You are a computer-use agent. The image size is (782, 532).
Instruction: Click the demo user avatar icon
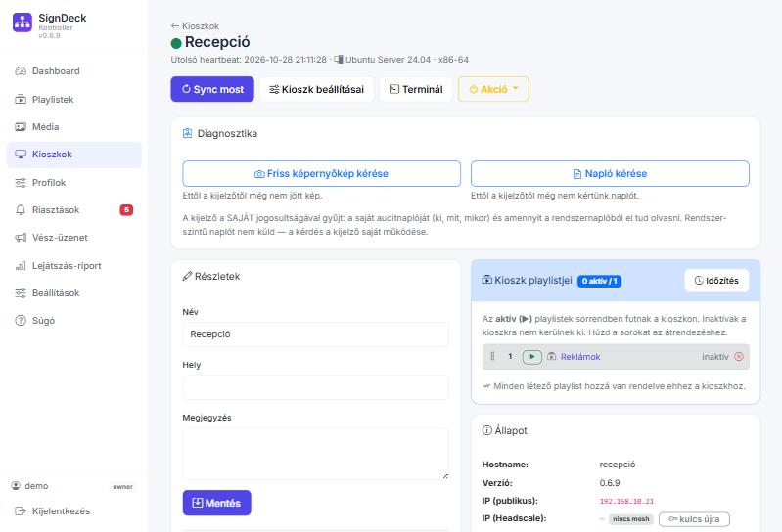(x=16, y=485)
